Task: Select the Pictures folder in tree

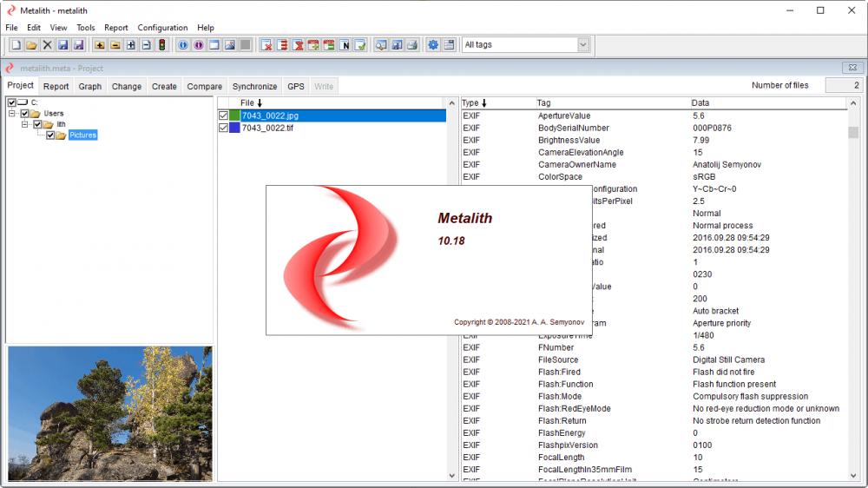Action: pos(83,135)
